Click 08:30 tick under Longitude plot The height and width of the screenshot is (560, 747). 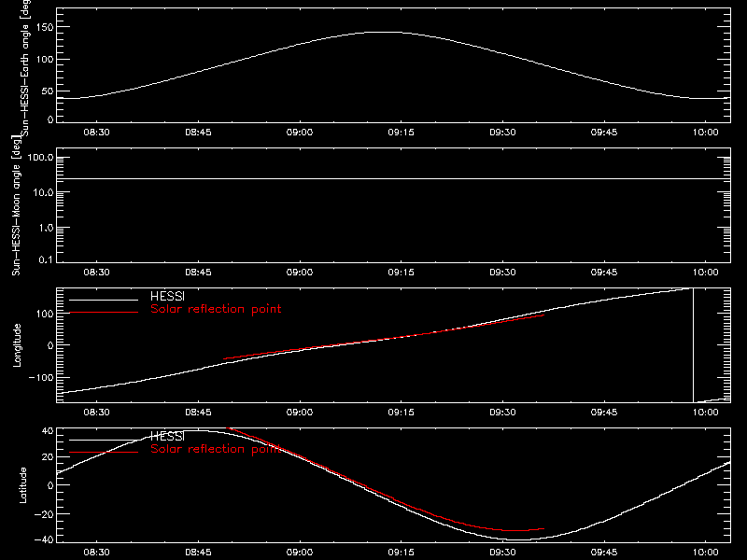(97, 413)
